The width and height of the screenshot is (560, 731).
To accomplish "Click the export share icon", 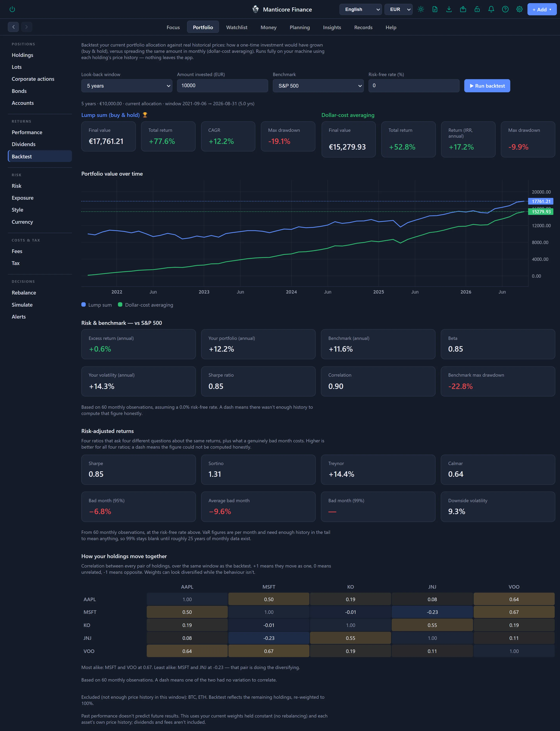I will (463, 9).
